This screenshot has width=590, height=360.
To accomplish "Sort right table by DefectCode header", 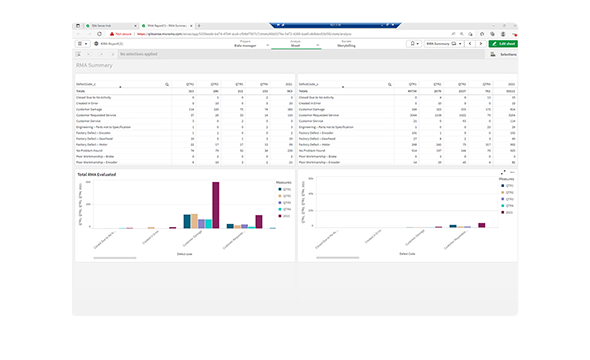I will [309, 84].
